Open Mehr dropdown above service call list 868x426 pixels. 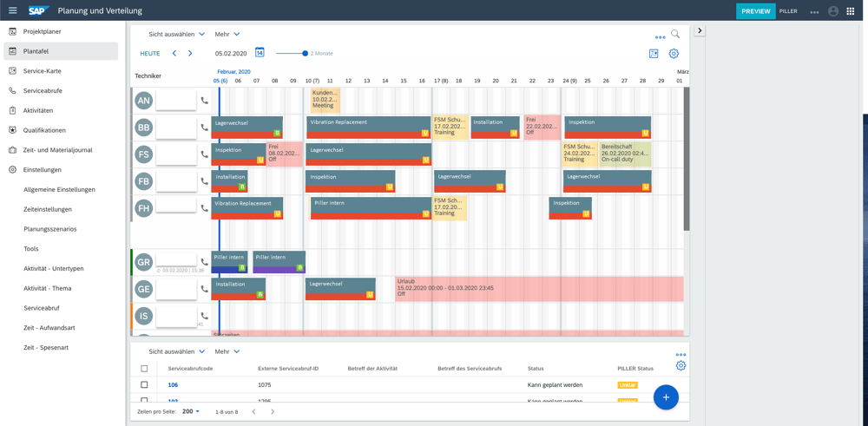point(227,351)
